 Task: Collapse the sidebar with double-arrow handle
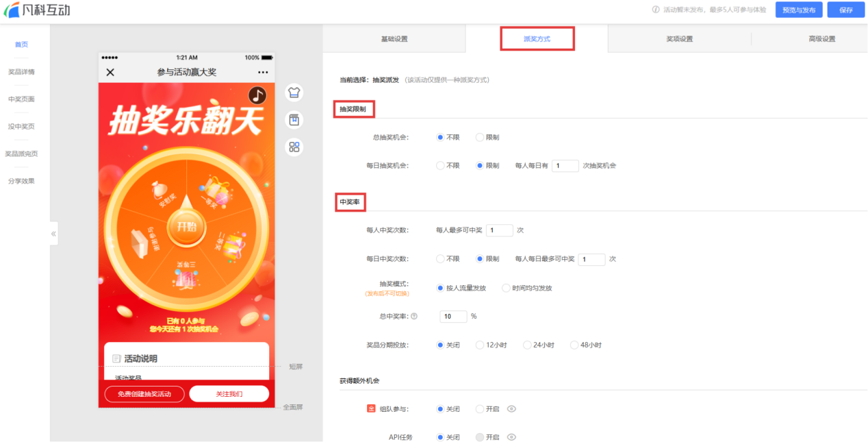pyautogui.click(x=53, y=234)
